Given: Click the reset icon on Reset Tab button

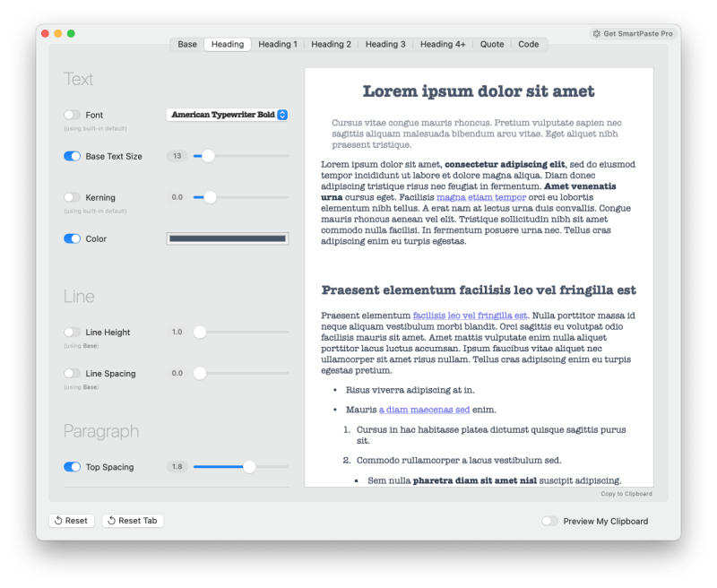Looking at the screenshot, I should tap(112, 520).
